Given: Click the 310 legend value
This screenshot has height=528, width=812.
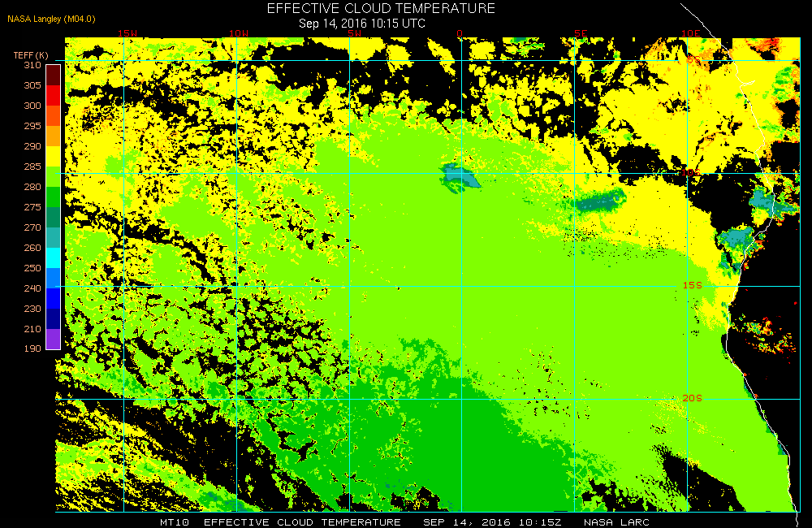Looking at the screenshot, I should point(32,65).
